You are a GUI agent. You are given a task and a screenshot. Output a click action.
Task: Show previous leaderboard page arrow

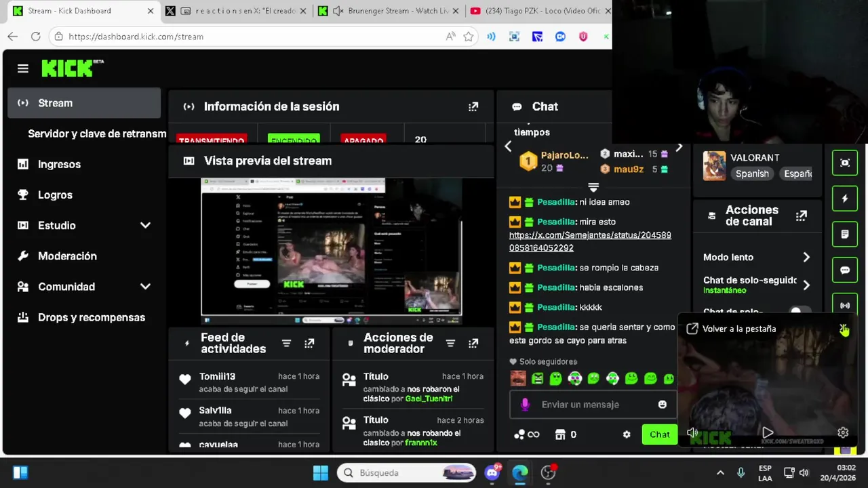[x=508, y=146]
